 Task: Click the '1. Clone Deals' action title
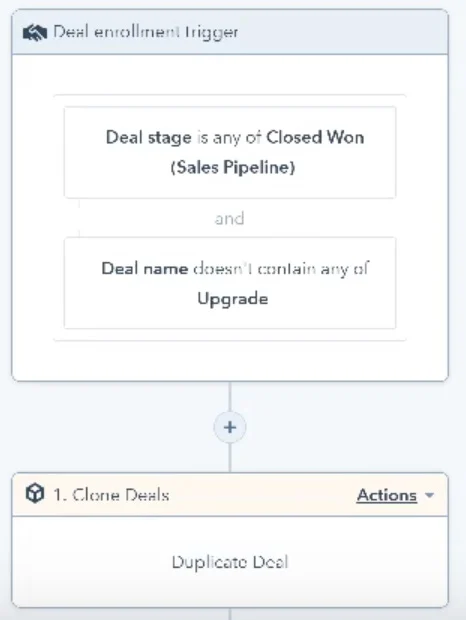111,495
